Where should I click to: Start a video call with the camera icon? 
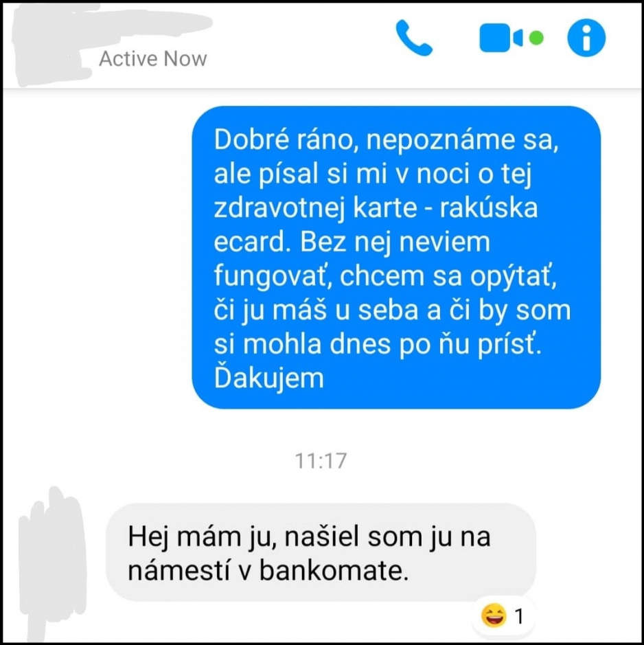pos(501,38)
